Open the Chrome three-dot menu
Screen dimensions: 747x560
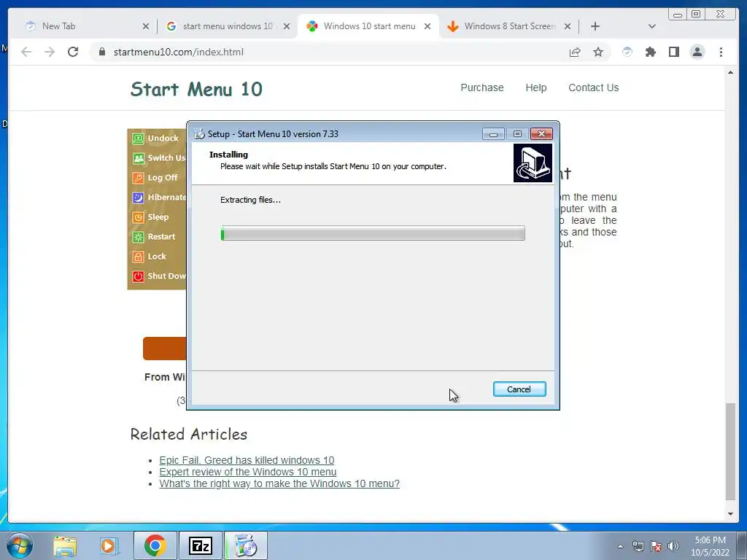point(721,52)
